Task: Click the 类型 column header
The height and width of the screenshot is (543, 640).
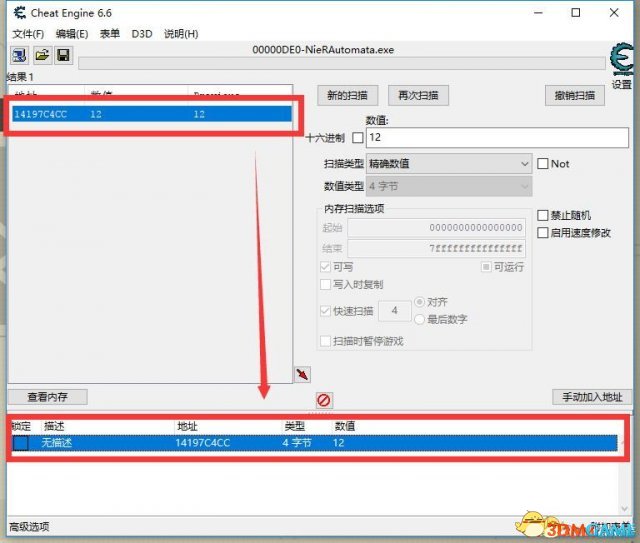Action: tap(295, 427)
